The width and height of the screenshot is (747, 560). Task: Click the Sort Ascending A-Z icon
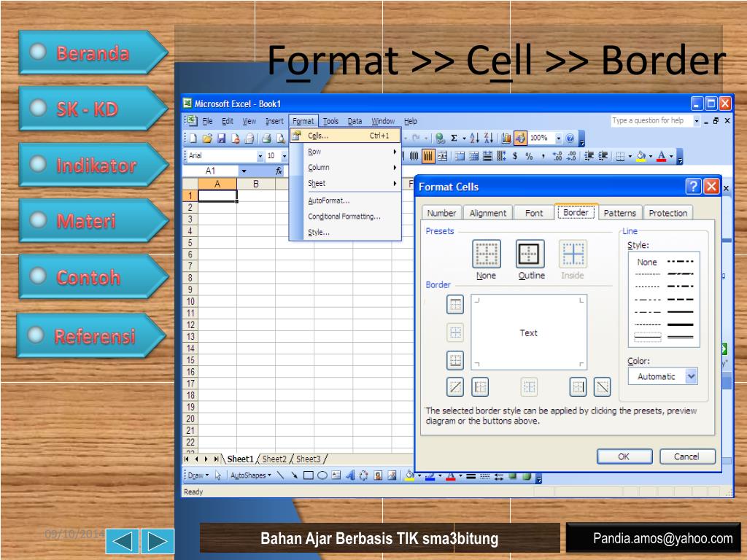pyautogui.click(x=474, y=138)
